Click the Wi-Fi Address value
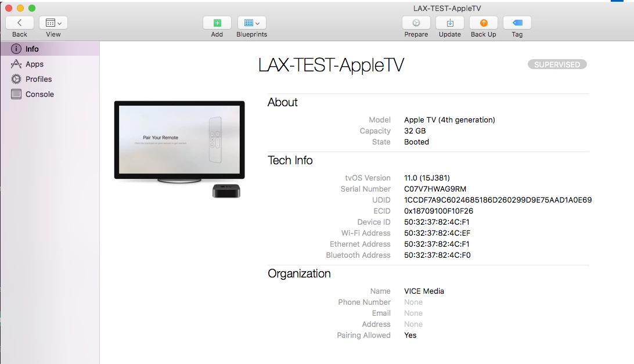Viewport: 634px width, 364px height. pyautogui.click(x=437, y=233)
